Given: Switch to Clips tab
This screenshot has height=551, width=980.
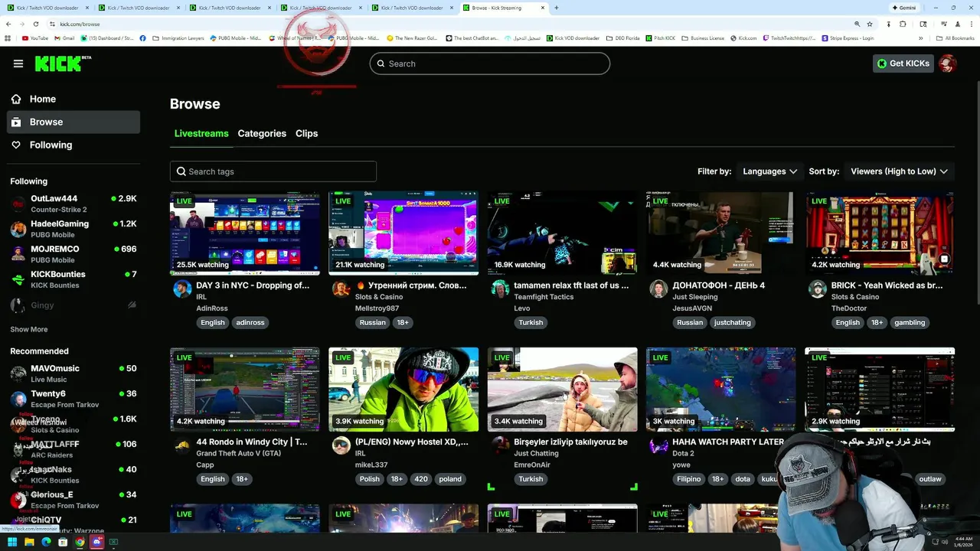Looking at the screenshot, I should 306,133.
